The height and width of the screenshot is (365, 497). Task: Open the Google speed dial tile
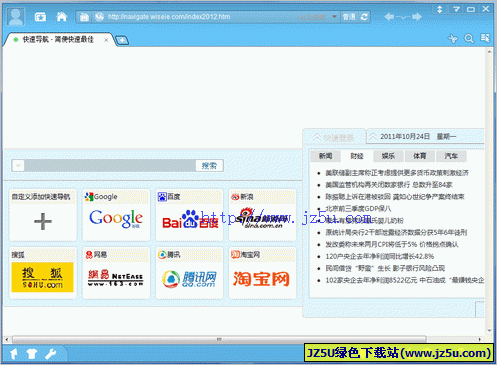pyautogui.click(x=116, y=215)
